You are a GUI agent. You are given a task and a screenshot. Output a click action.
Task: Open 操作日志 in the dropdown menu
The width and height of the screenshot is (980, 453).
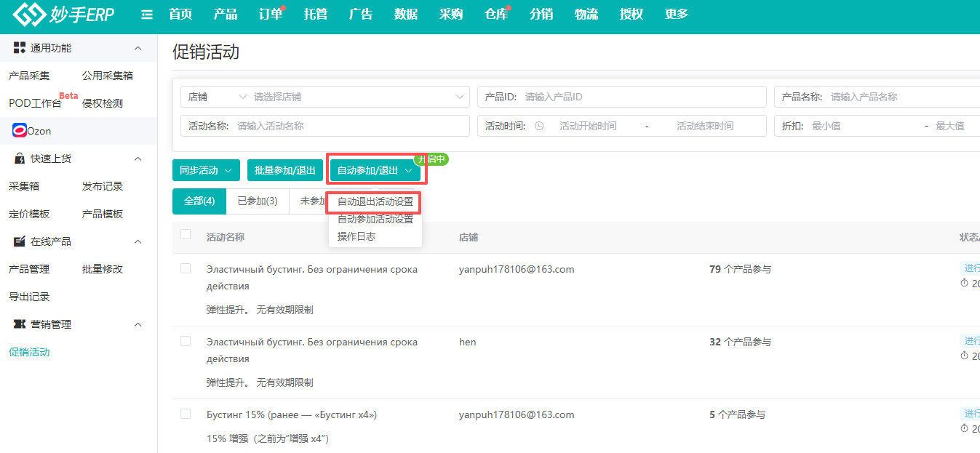tap(356, 236)
